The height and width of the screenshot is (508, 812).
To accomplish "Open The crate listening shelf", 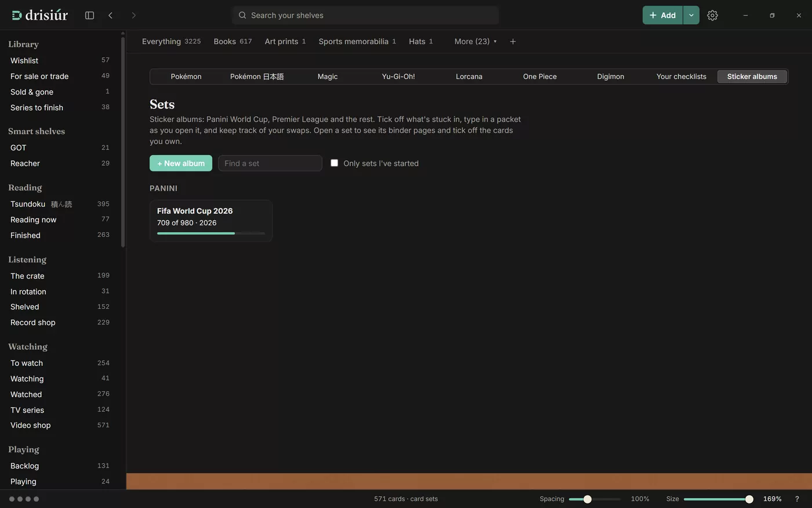I will 60,276.
